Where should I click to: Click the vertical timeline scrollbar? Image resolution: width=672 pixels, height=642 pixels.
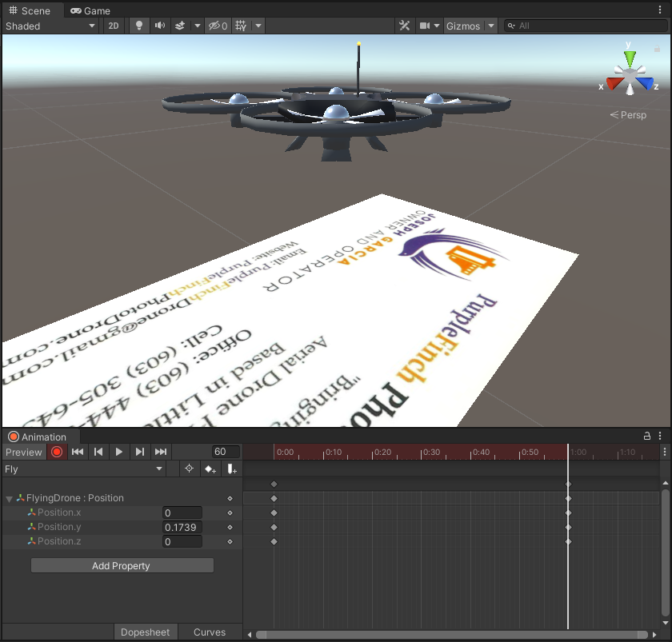pyautogui.click(x=665, y=553)
